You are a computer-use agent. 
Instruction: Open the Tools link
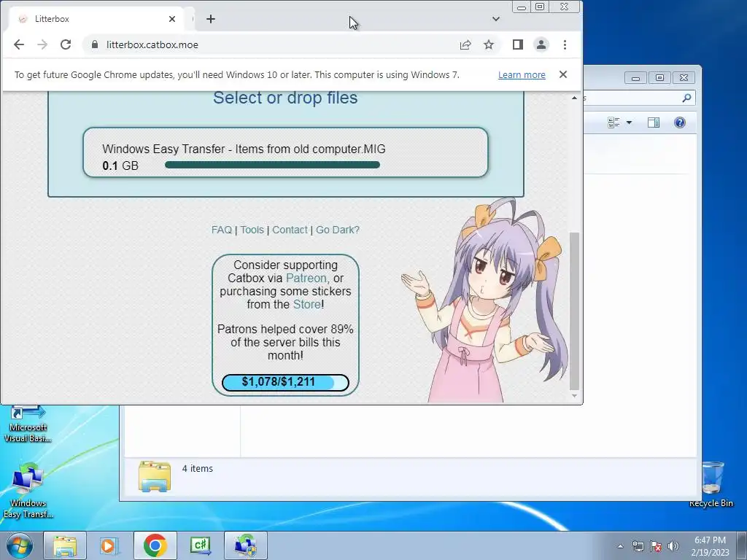pos(252,230)
